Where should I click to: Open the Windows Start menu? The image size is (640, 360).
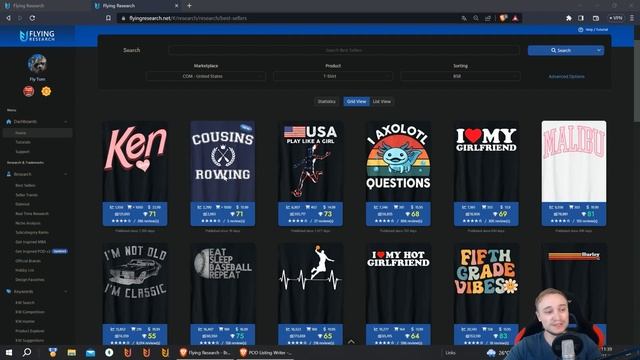point(8,352)
